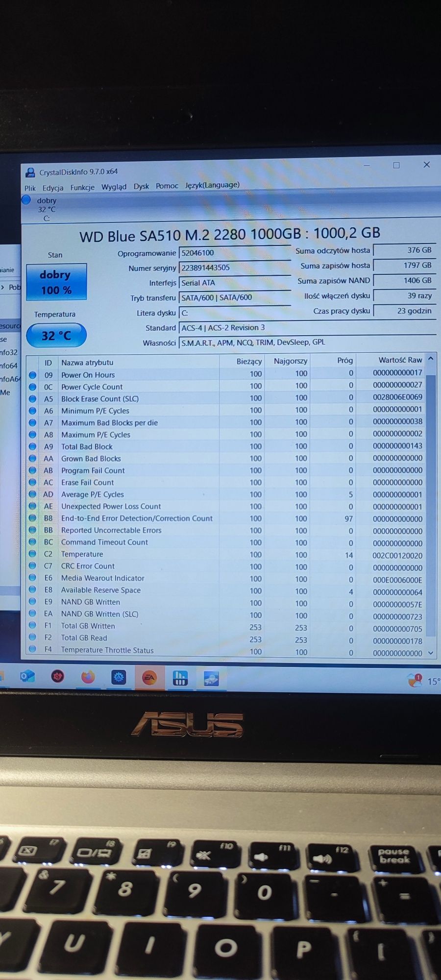Select the status dot beside CRC Error Count

point(32,566)
